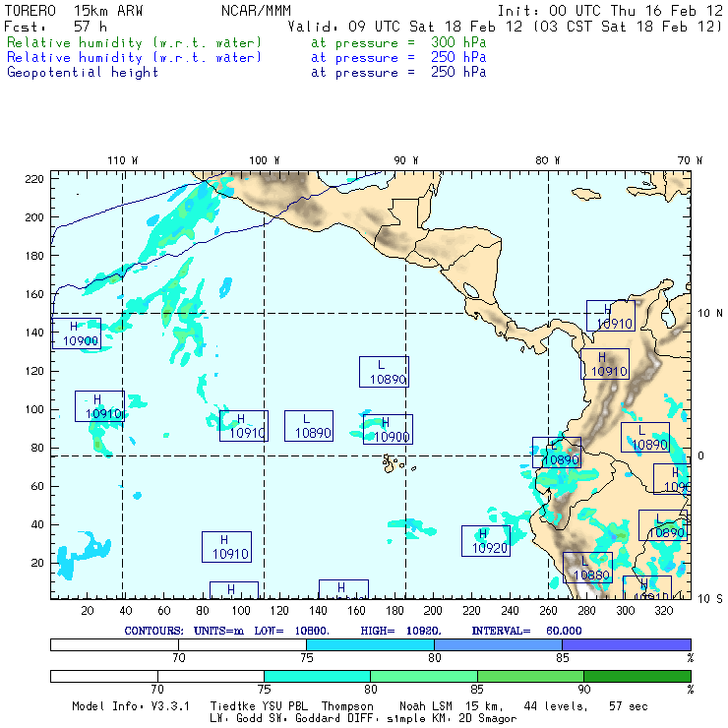Select the blue 'Relative humidity' 250 hPa legend
The height and width of the screenshot is (728, 728).
click(135, 57)
